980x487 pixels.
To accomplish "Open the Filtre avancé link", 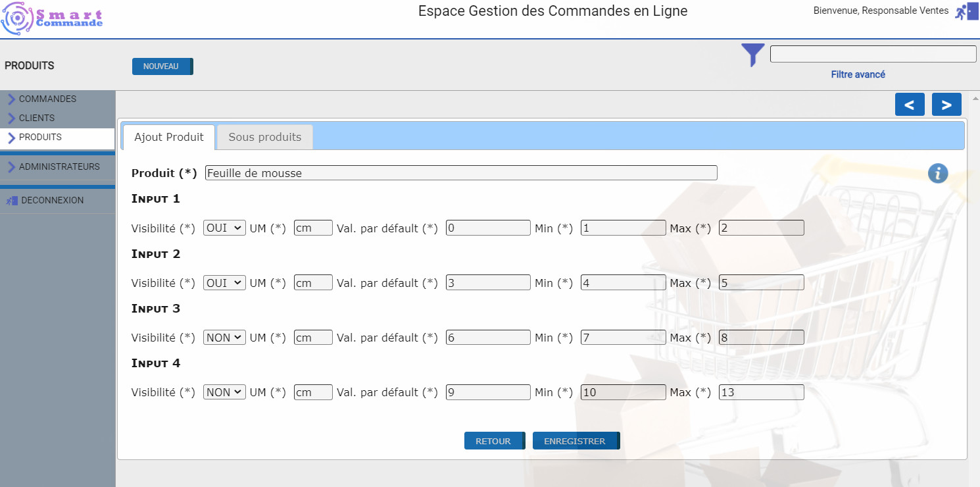I will click(858, 74).
